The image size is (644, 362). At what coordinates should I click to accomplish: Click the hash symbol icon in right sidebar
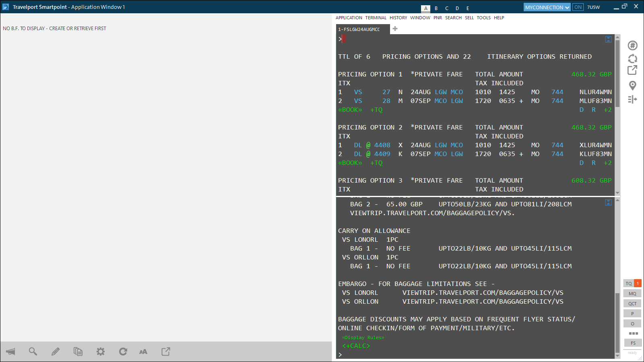coord(633,45)
